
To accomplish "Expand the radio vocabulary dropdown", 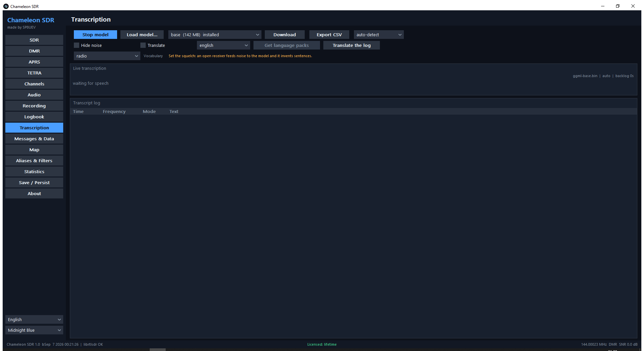I will (107, 56).
